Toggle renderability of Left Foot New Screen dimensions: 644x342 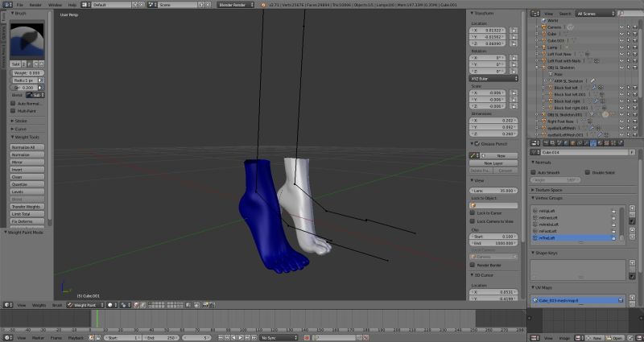635,54
